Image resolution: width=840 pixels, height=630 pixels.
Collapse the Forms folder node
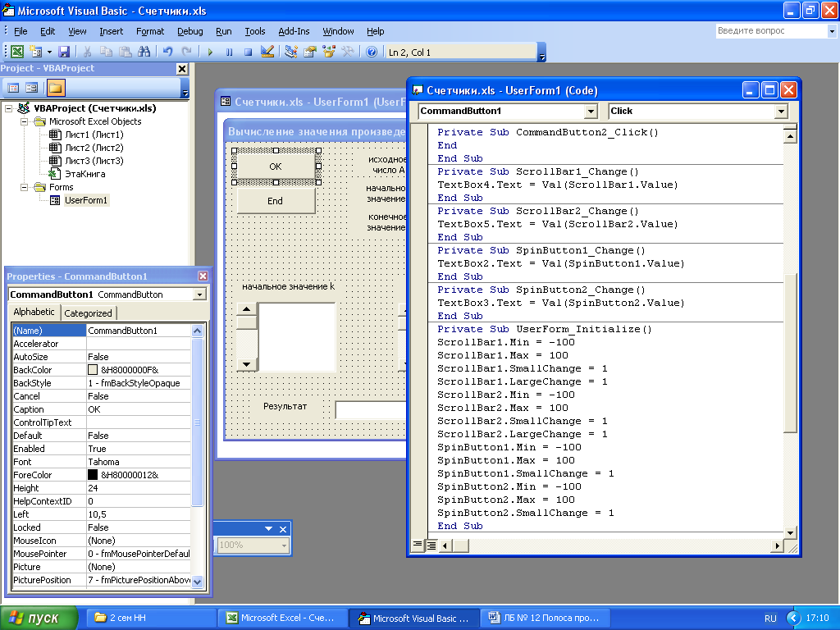click(x=24, y=187)
